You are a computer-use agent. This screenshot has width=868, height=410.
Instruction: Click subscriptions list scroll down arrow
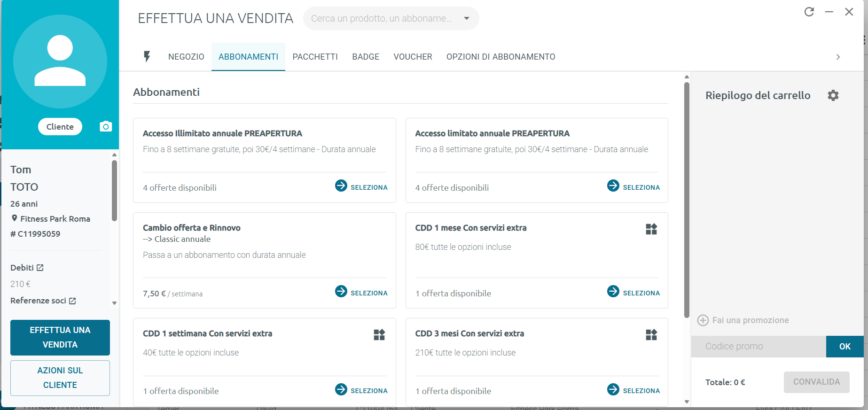coord(687,402)
